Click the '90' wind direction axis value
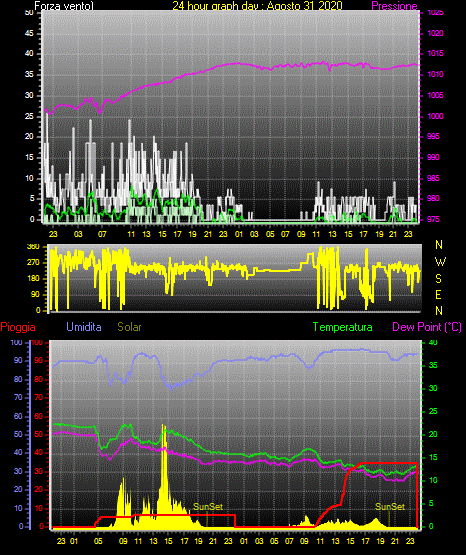This screenshot has height=555, width=466. 36,294
